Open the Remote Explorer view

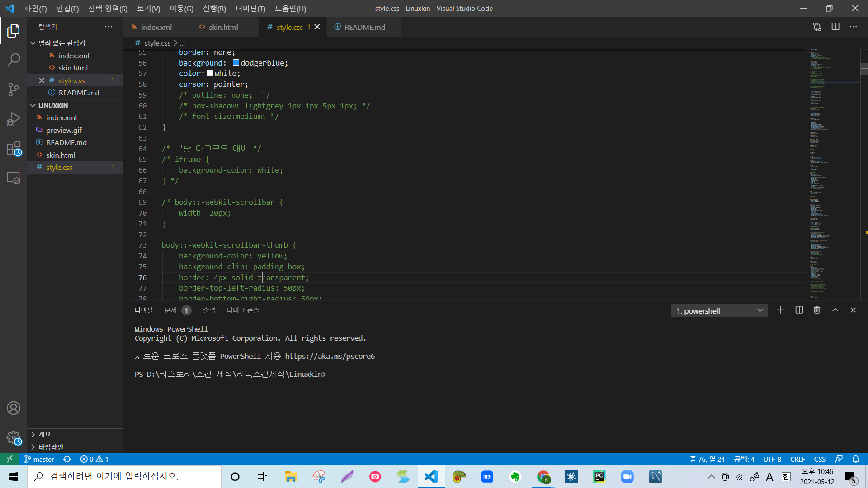(x=14, y=178)
